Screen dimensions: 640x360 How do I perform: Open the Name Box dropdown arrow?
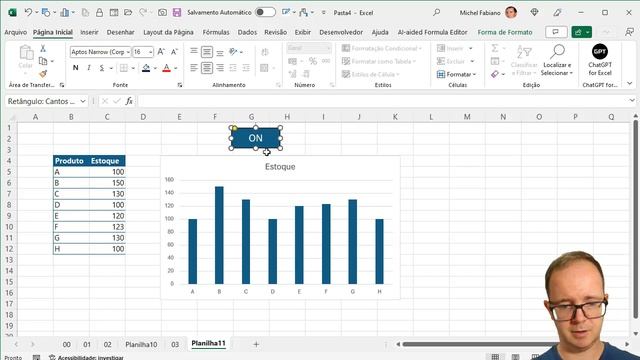[x=83, y=101]
